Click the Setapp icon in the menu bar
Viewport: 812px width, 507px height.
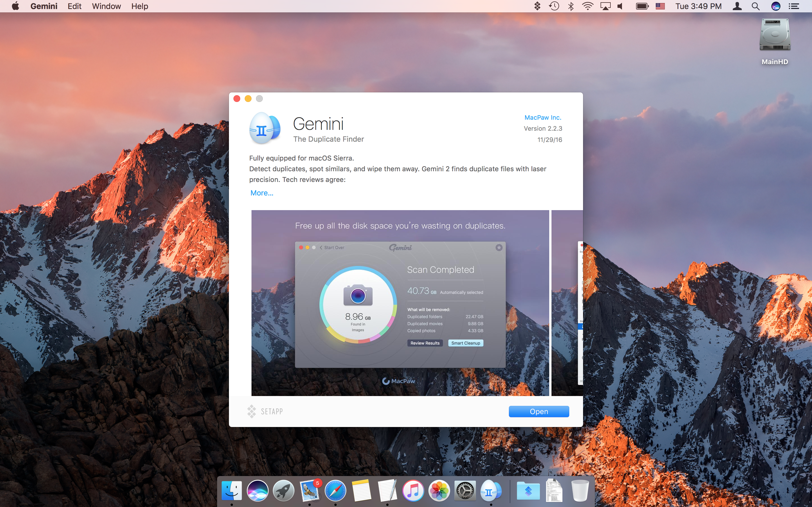[x=537, y=6]
